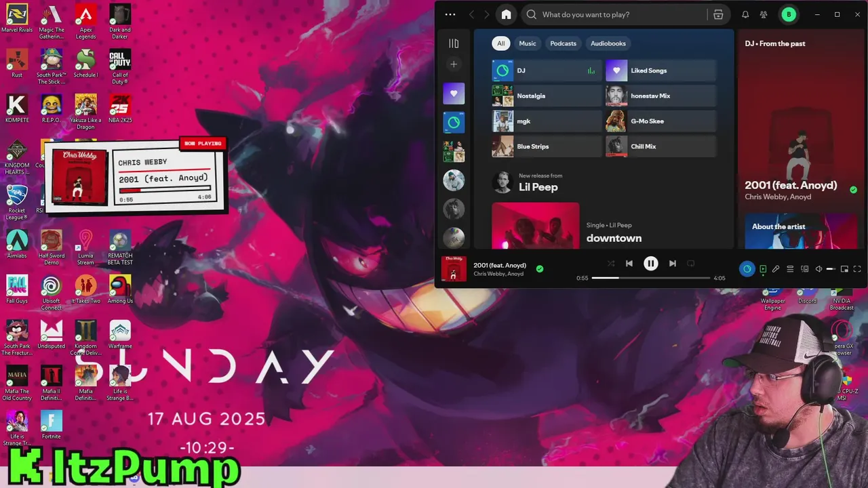This screenshot has height=488, width=868.
Task: Open Fortnite desktop shortcut
Action: 51,425
